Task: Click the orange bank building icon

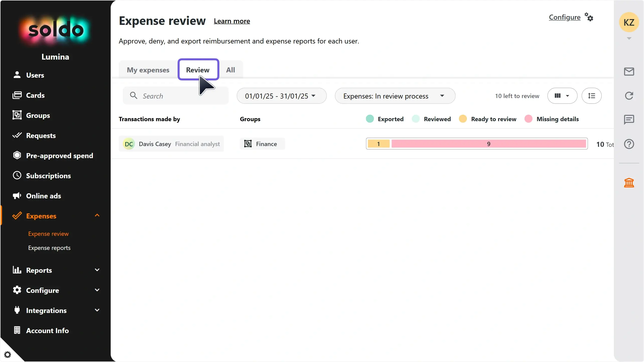Action: pyautogui.click(x=629, y=183)
